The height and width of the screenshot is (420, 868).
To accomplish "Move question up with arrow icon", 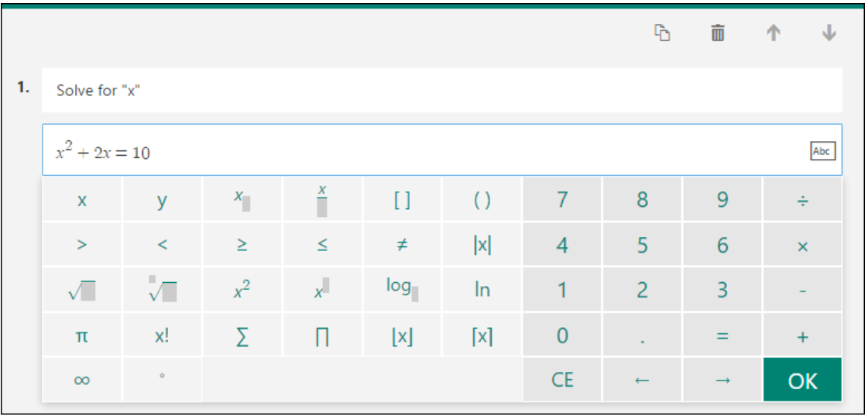I will [774, 33].
